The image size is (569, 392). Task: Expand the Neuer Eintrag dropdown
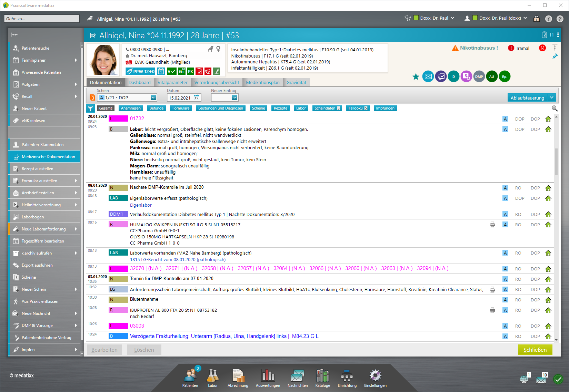pyautogui.click(x=234, y=98)
